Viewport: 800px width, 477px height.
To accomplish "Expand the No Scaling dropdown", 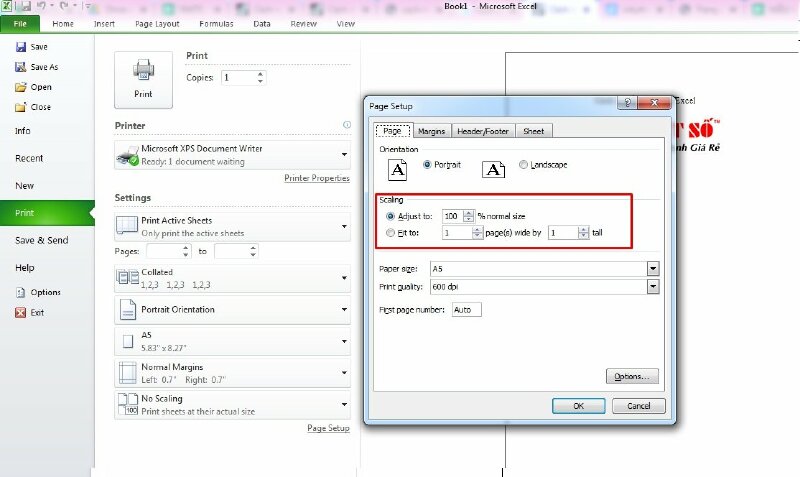I will pos(344,404).
